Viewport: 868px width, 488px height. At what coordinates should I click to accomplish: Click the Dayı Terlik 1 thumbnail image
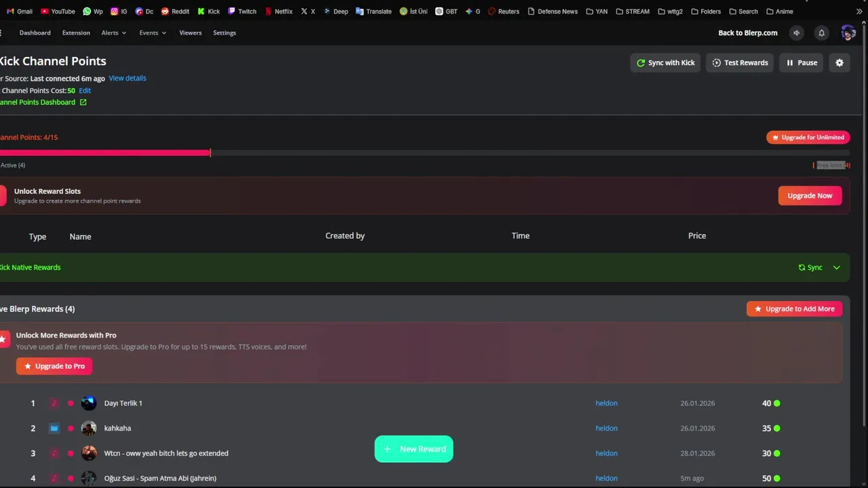tap(89, 403)
